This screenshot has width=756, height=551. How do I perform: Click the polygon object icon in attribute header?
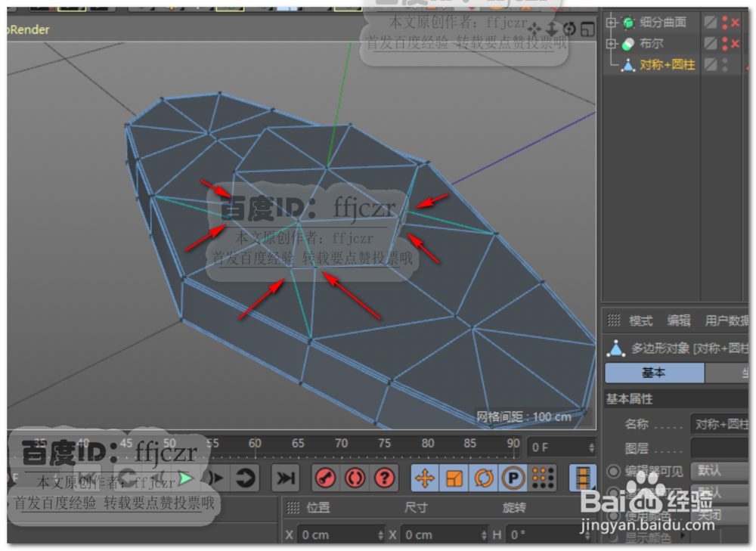click(615, 348)
